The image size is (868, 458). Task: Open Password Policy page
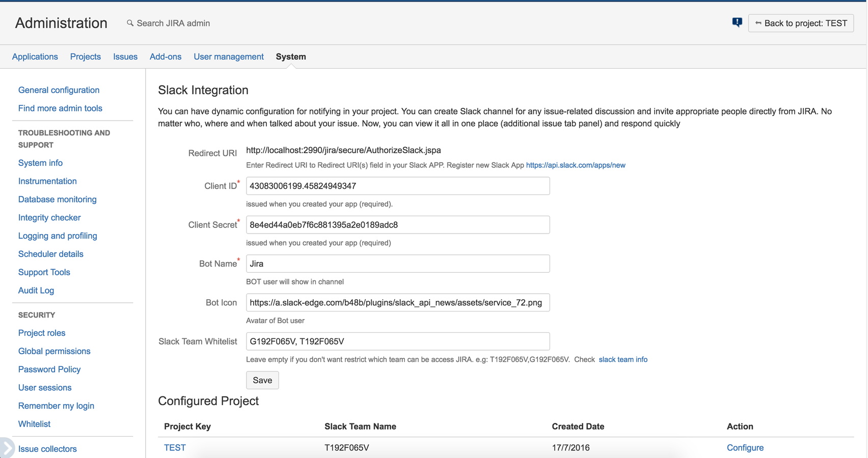49,369
